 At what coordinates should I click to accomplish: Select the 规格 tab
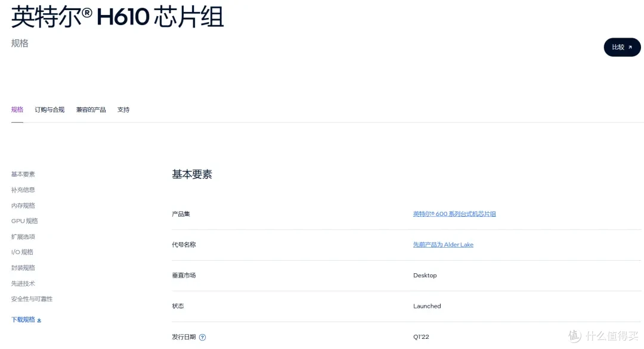pyautogui.click(x=17, y=110)
